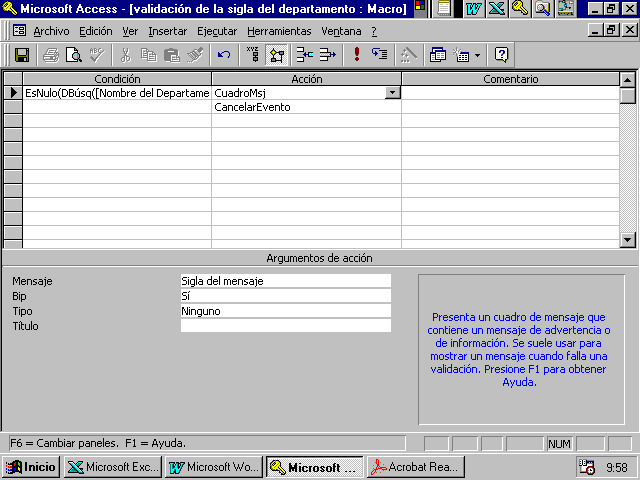
Task: Click the row selector of the CancelarEvento row
Action: point(13,107)
